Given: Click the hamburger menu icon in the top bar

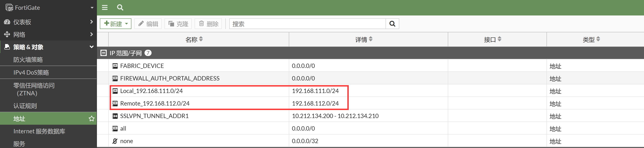Looking at the screenshot, I should [x=105, y=7].
